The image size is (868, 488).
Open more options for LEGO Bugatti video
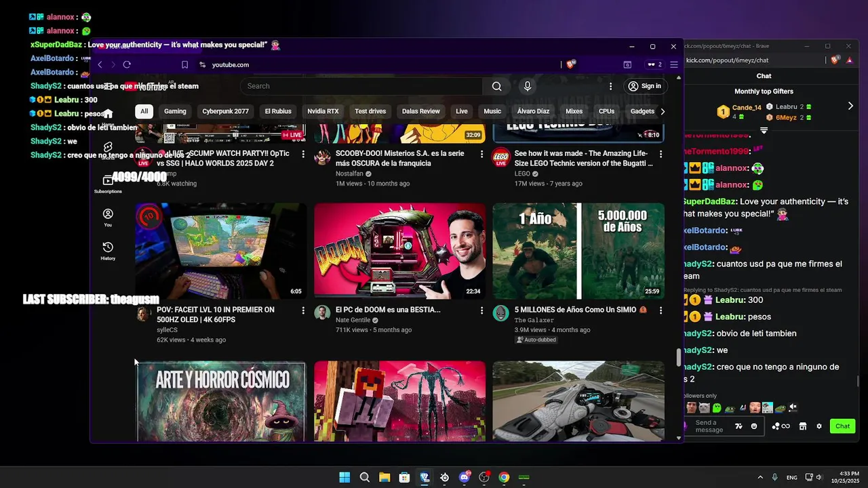(660, 154)
